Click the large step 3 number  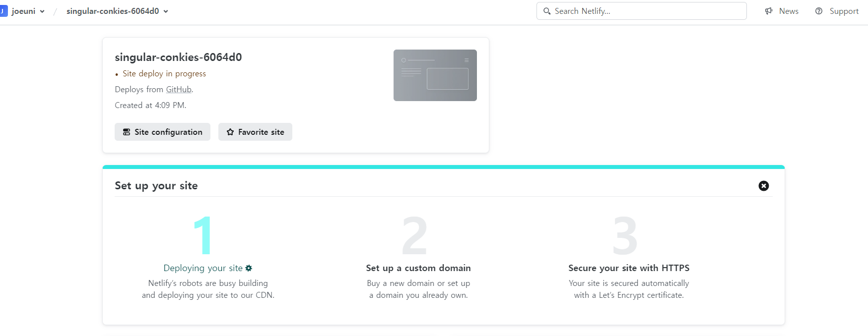[625, 235]
